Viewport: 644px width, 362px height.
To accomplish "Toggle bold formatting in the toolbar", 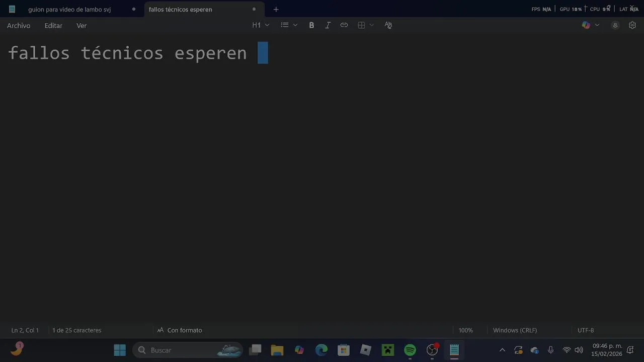I will [311, 25].
